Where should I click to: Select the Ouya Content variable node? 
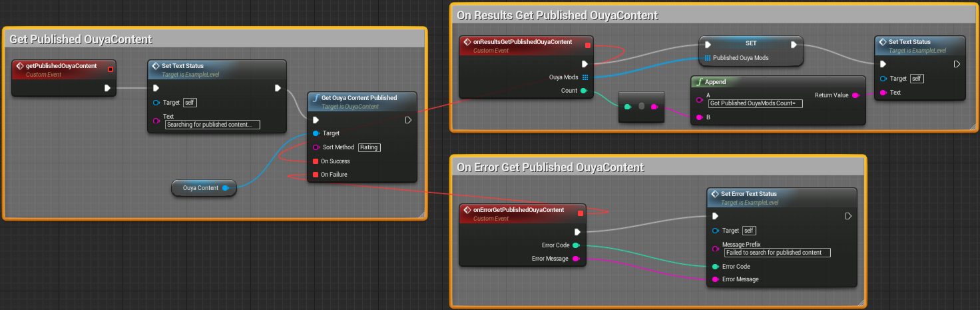pos(204,188)
